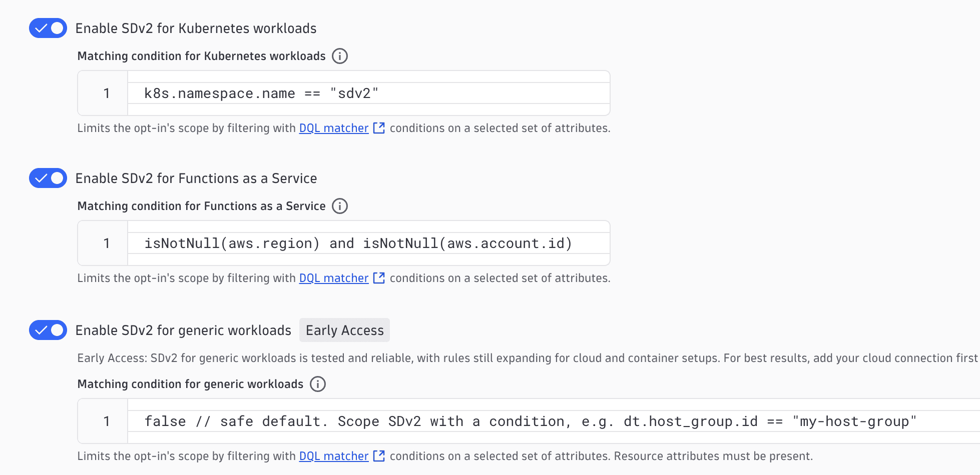This screenshot has width=980, height=475.
Task: Click 'Matching condition for generic workloads' heading
Action: [190, 384]
